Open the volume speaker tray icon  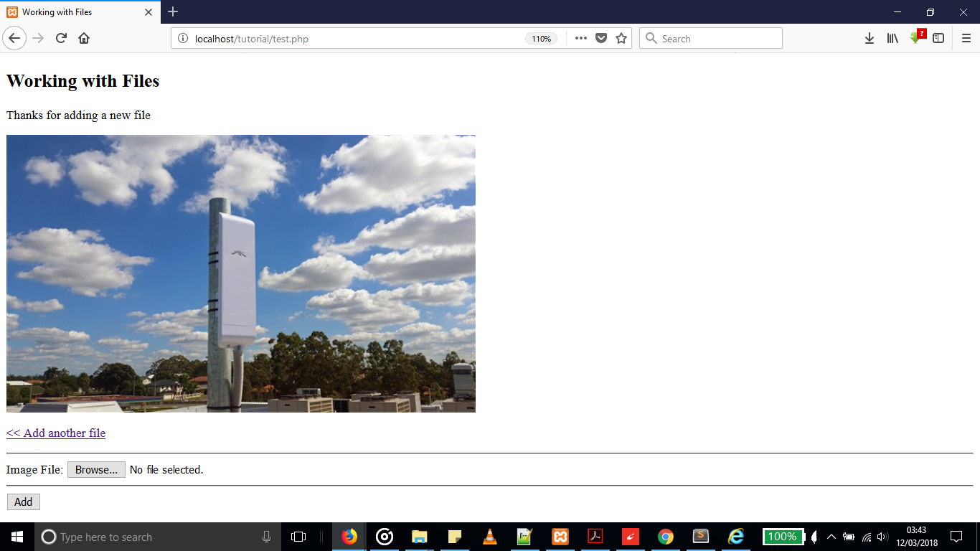click(883, 537)
